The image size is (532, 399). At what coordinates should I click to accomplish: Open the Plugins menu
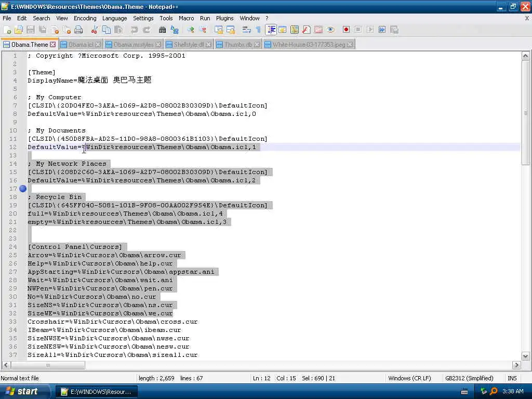[224, 18]
